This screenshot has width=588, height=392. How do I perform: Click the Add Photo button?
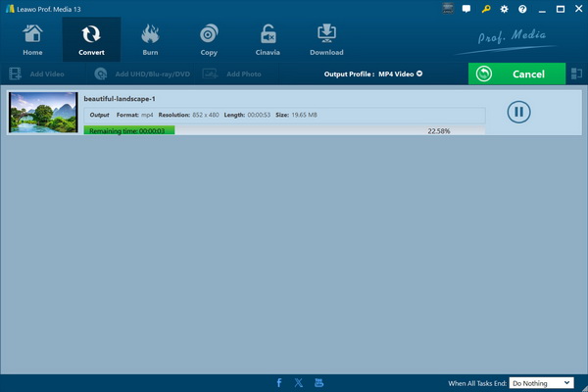point(232,73)
